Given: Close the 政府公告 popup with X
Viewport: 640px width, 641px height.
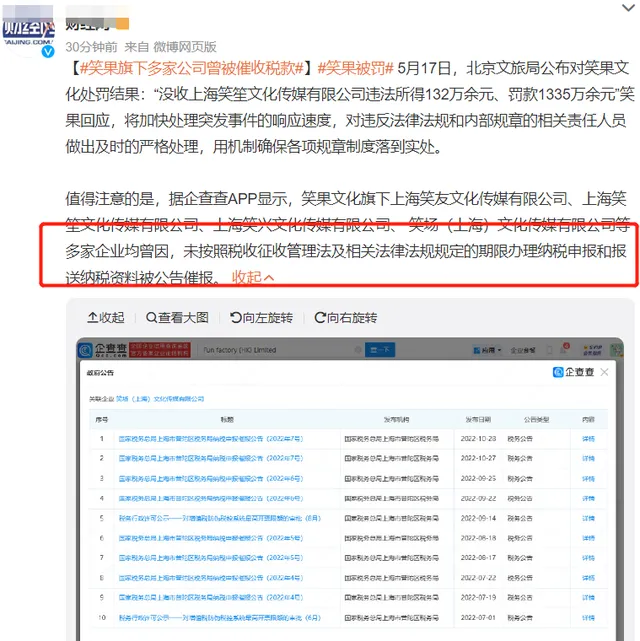Looking at the screenshot, I should click(x=604, y=372).
